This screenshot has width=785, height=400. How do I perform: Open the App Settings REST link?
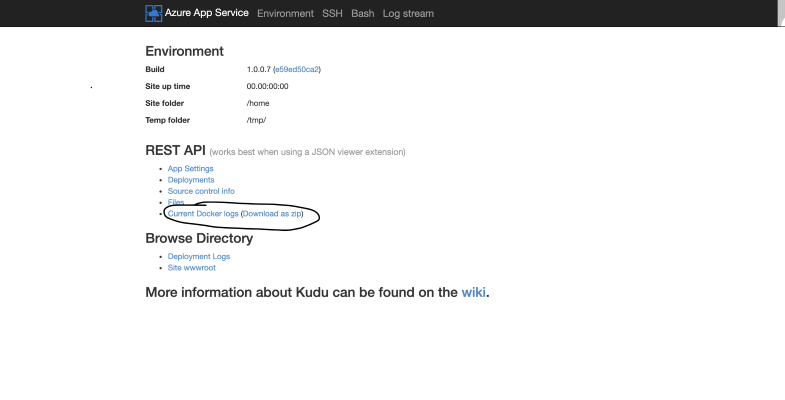tap(190, 169)
